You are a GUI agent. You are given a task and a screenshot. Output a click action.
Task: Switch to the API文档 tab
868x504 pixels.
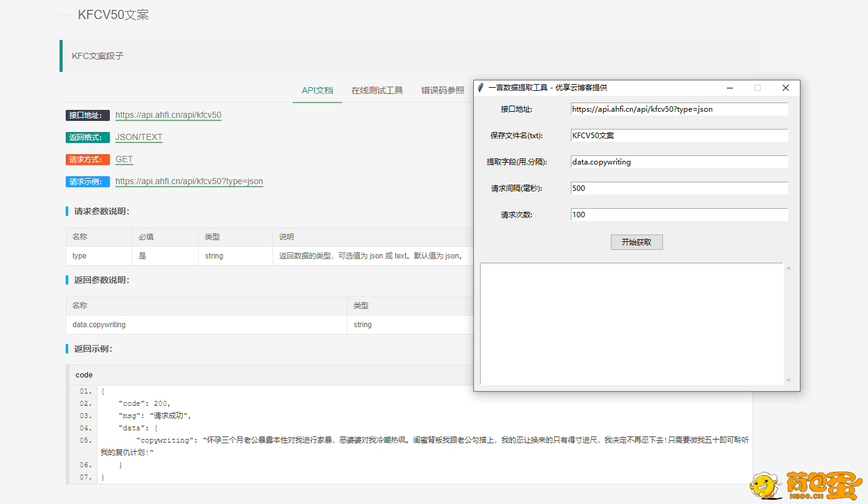click(x=317, y=90)
